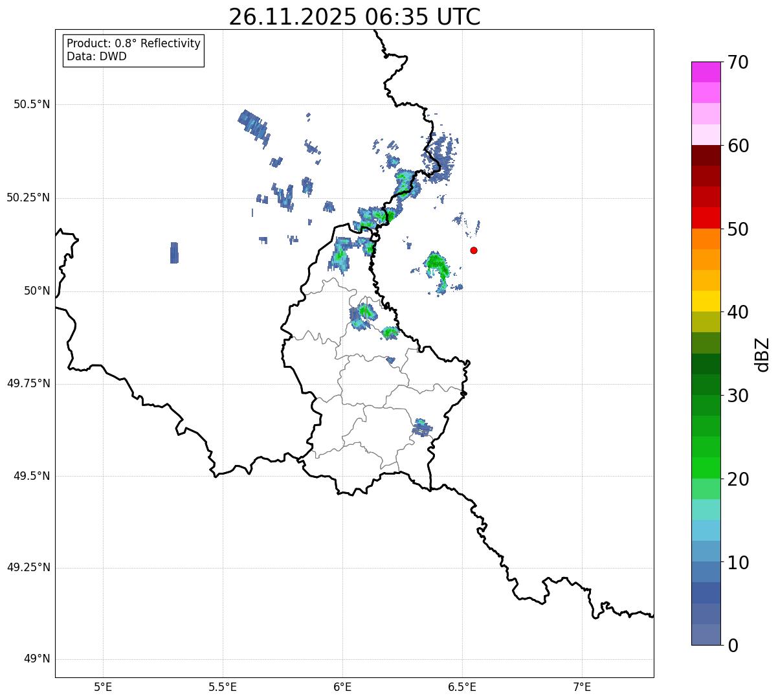Click the colorbar tick label 60
The height and width of the screenshot is (700, 778).
(738, 146)
